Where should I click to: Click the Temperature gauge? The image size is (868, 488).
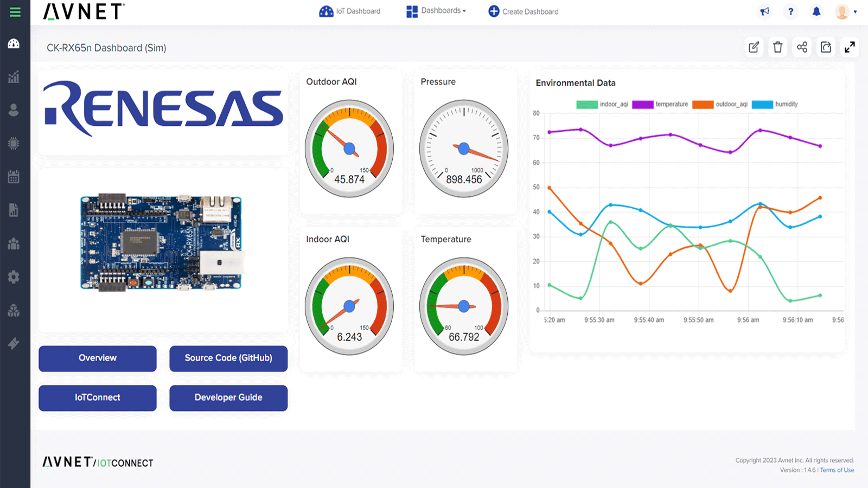pos(464,306)
